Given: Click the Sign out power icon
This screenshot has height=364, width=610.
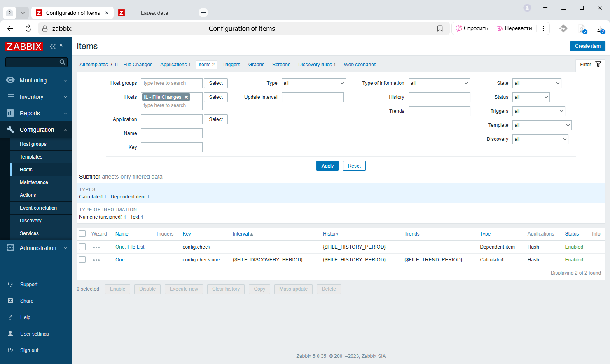Looking at the screenshot, I should click(10, 350).
